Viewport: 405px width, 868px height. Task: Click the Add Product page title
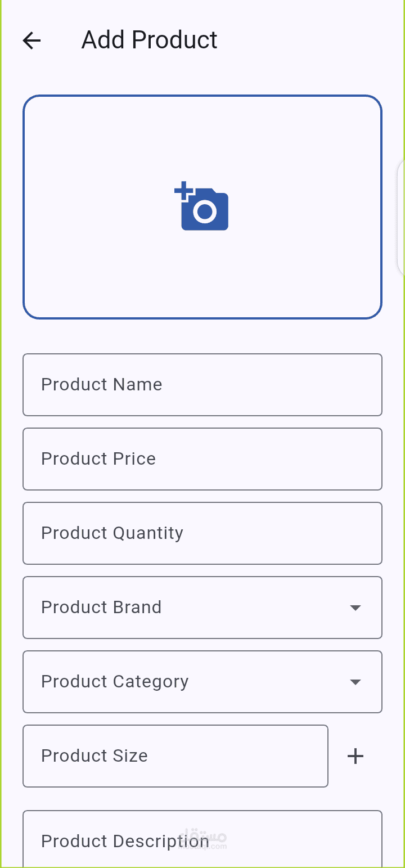150,41
